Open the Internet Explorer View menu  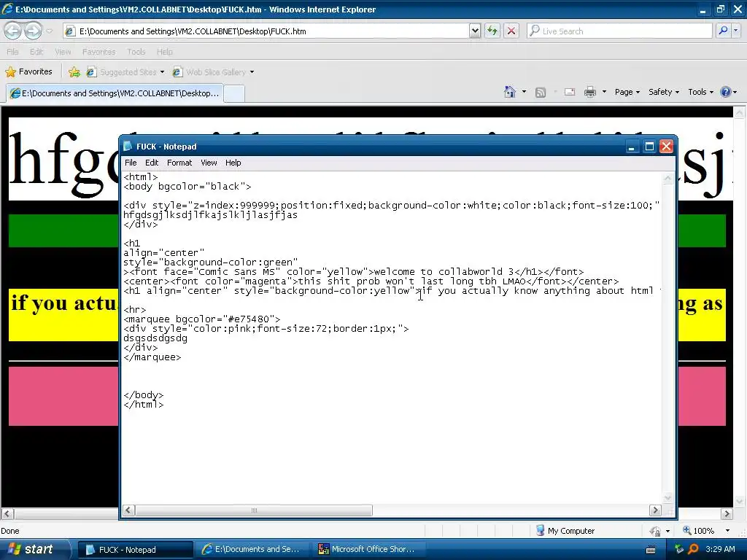[63, 52]
